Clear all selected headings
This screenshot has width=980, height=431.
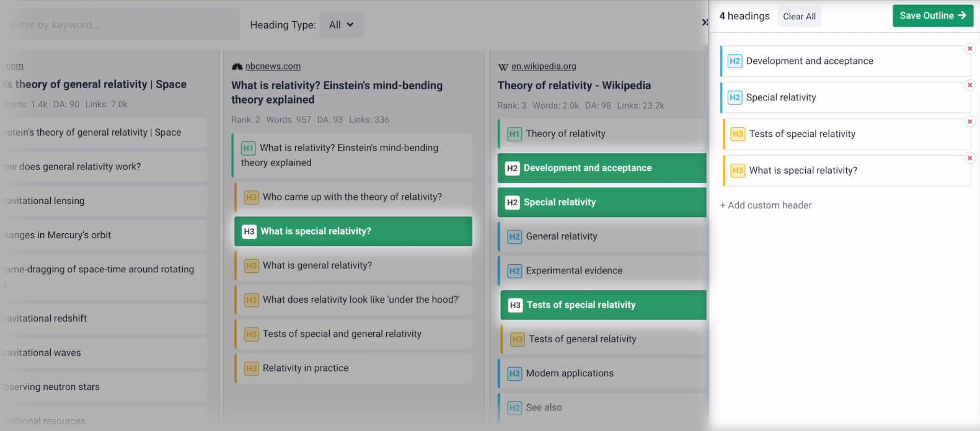(x=799, y=17)
